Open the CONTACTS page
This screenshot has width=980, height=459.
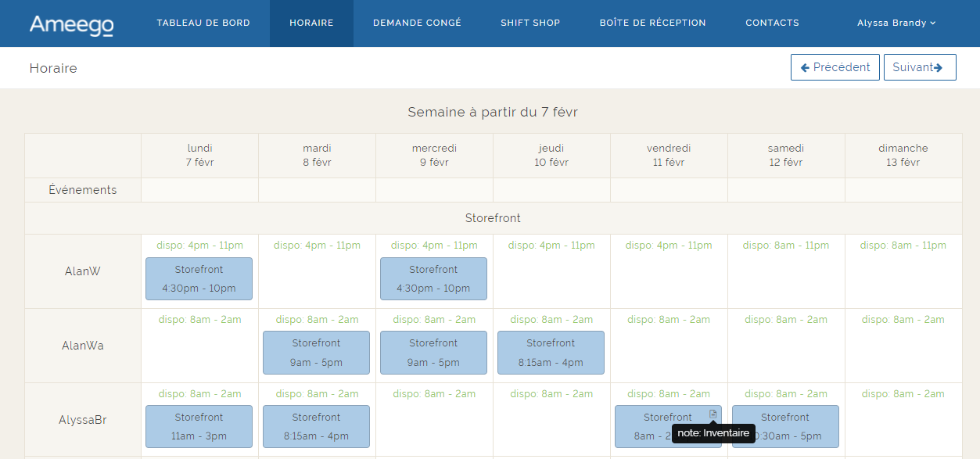pos(772,23)
